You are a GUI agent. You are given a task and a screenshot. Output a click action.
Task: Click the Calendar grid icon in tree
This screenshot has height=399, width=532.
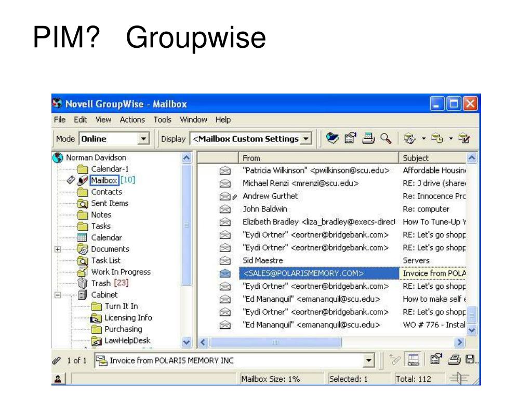[x=82, y=237]
